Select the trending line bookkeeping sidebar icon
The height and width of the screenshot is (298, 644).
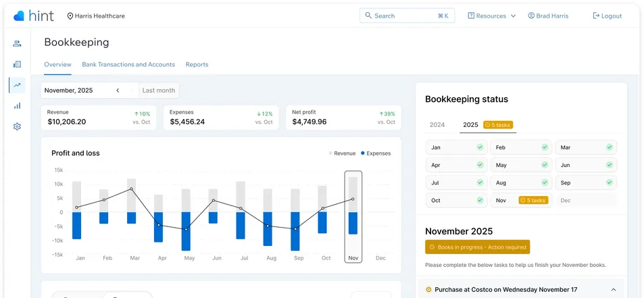click(17, 85)
